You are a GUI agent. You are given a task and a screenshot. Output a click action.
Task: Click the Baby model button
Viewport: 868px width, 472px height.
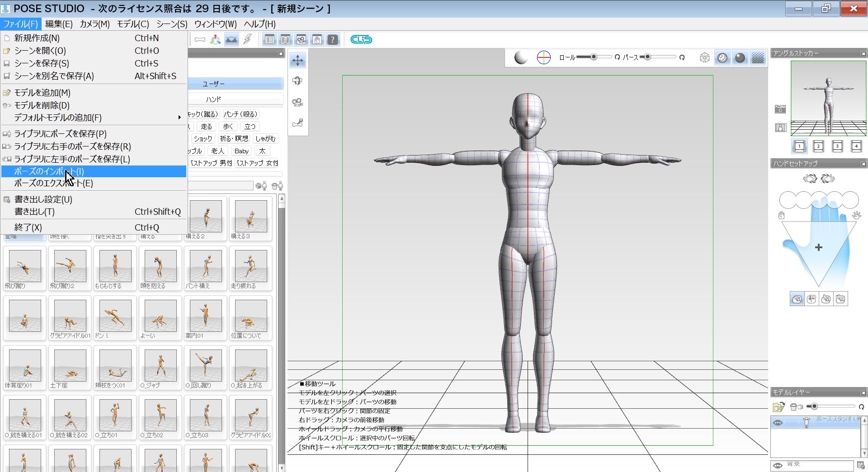(241, 151)
